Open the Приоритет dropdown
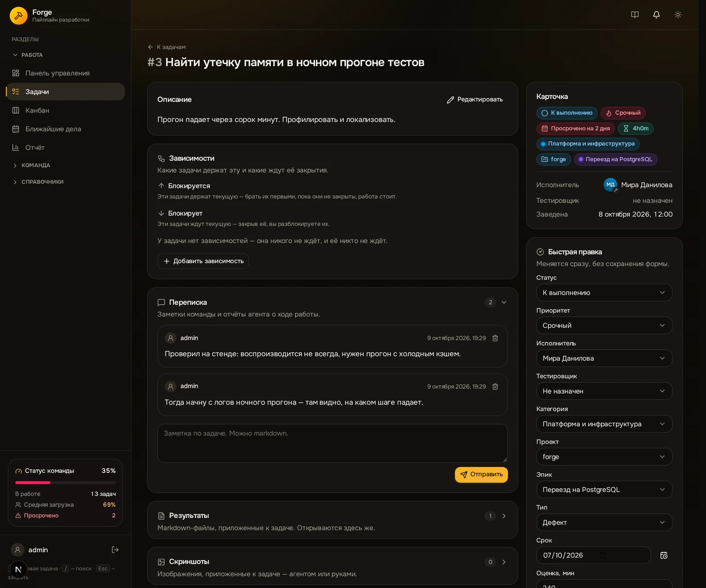 coord(604,326)
